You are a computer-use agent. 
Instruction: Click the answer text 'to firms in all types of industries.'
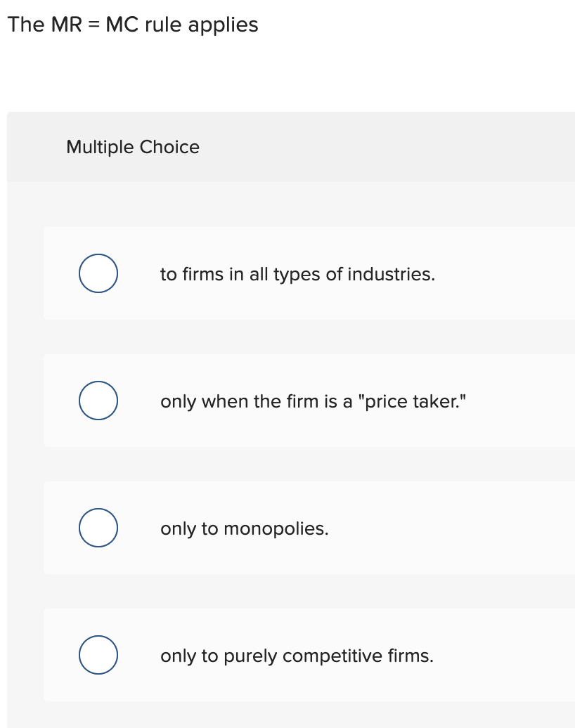pos(297,275)
